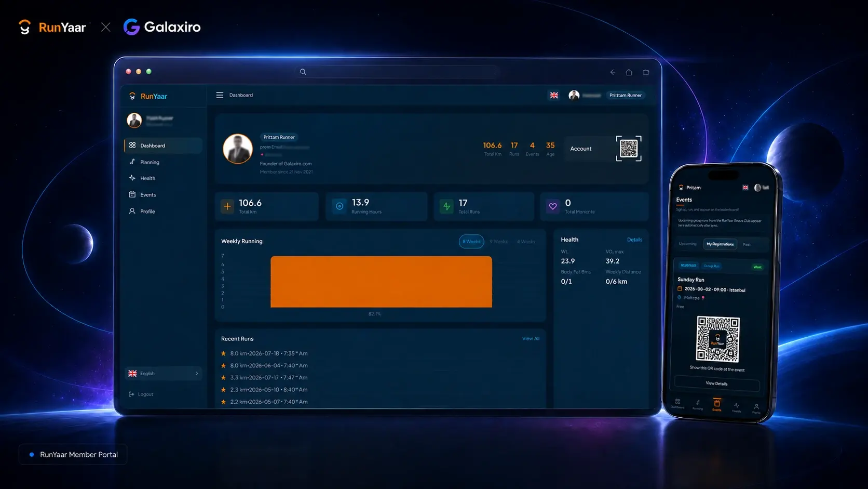Click the orange plus icon on Total km card
The image size is (868, 489).
pos(227,206)
